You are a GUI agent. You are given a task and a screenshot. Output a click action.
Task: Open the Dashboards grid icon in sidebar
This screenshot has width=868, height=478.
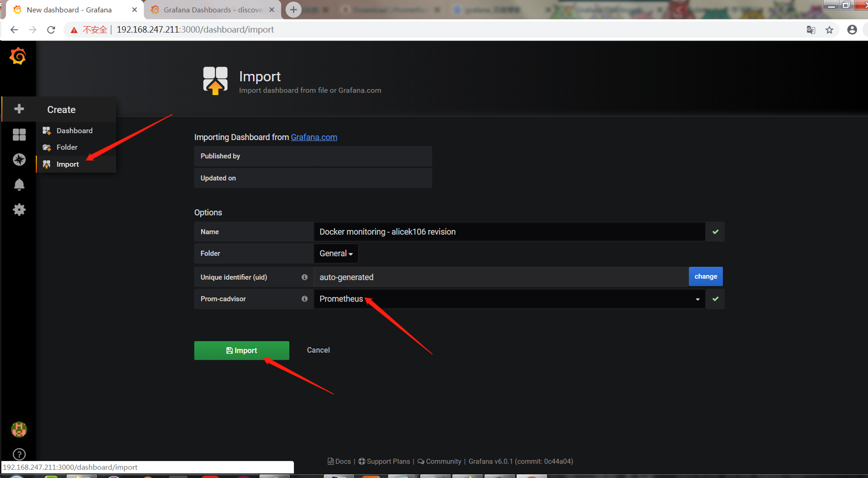tap(19, 135)
